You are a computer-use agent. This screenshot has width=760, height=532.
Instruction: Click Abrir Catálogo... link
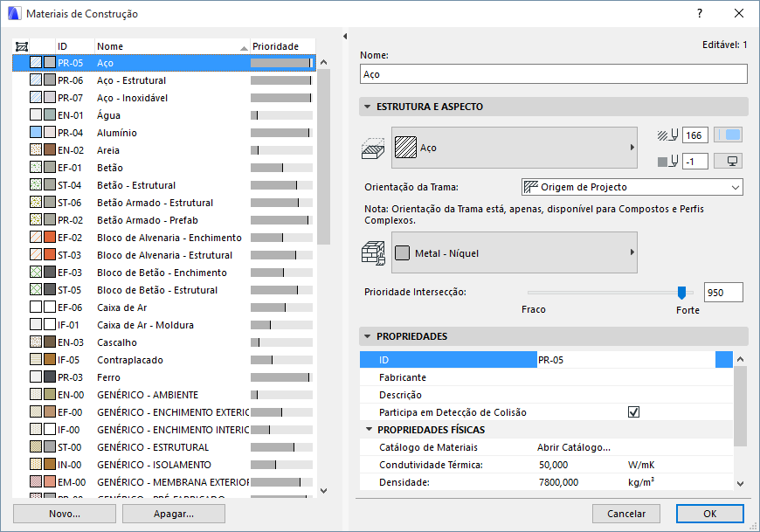coord(573,447)
